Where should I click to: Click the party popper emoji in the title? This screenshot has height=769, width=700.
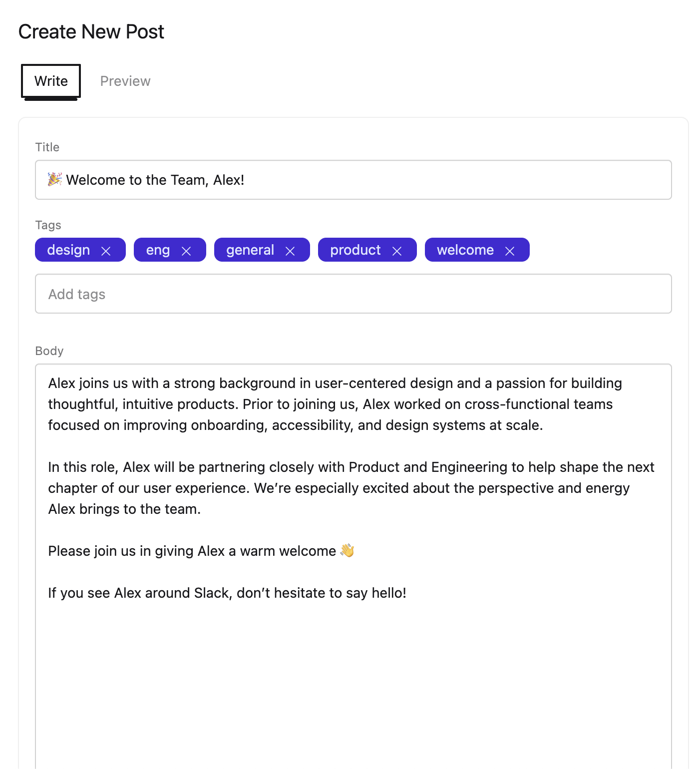tap(55, 179)
